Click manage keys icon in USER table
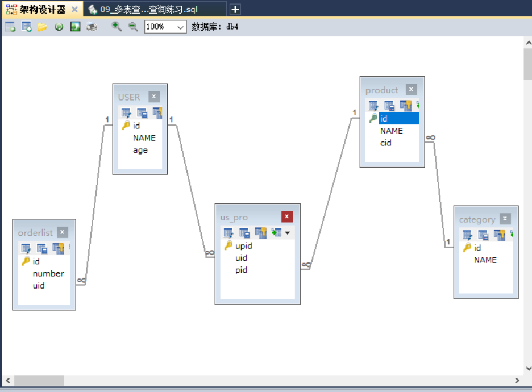This screenshot has width=532, height=392. click(x=157, y=112)
